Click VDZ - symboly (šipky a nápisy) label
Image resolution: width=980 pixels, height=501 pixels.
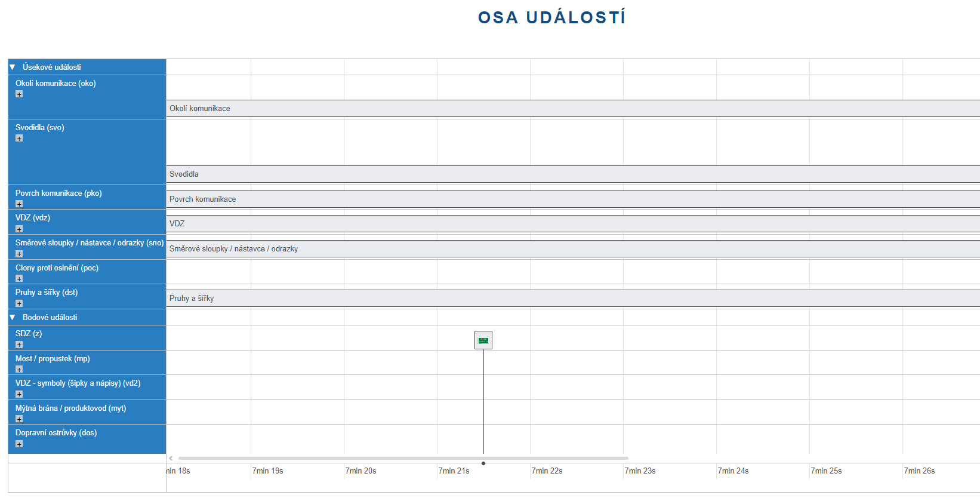pos(78,383)
